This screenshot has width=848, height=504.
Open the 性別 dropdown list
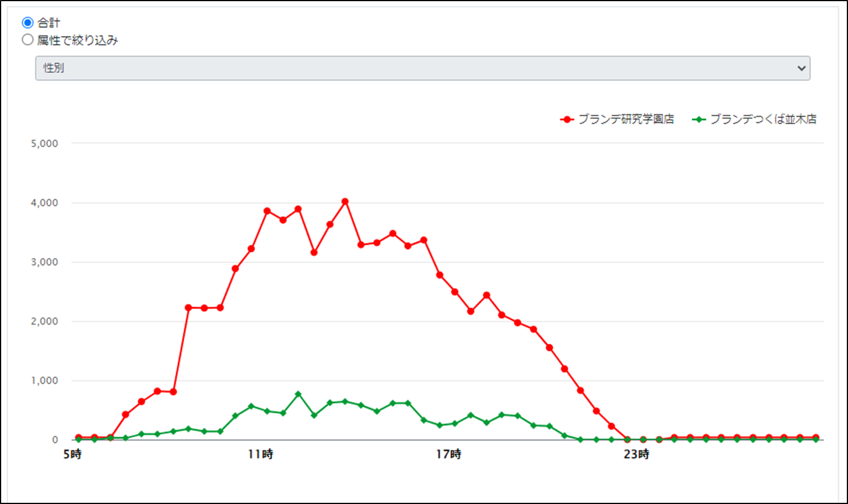(422, 68)
